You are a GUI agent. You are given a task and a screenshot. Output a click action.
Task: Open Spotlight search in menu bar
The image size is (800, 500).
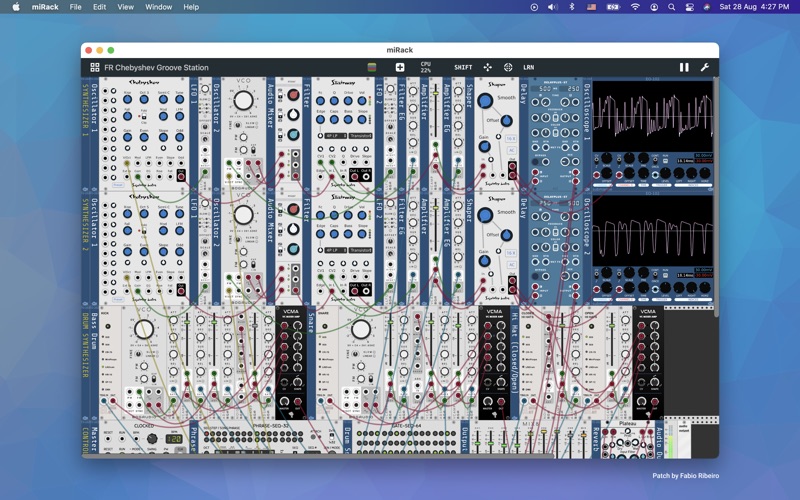(671, 7)
